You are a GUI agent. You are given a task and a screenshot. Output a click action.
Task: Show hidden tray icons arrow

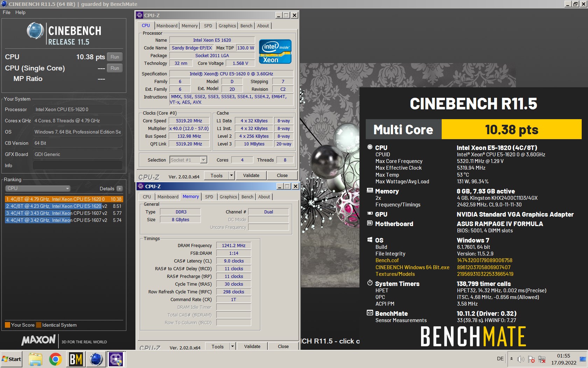pos(511,359)
